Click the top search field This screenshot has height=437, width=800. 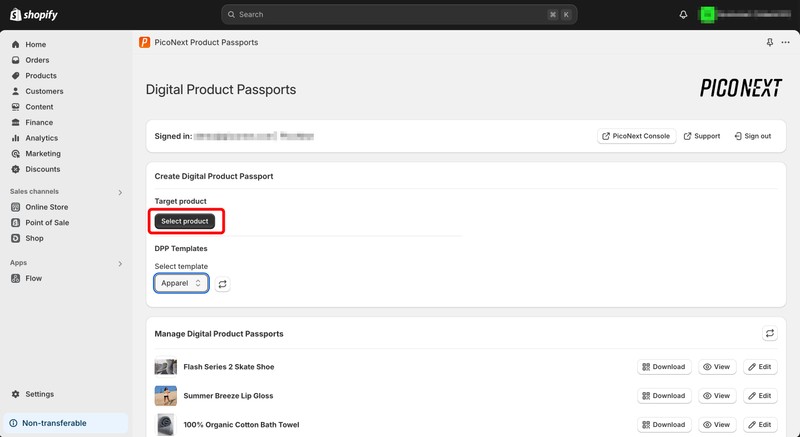[x=400, y=15]
